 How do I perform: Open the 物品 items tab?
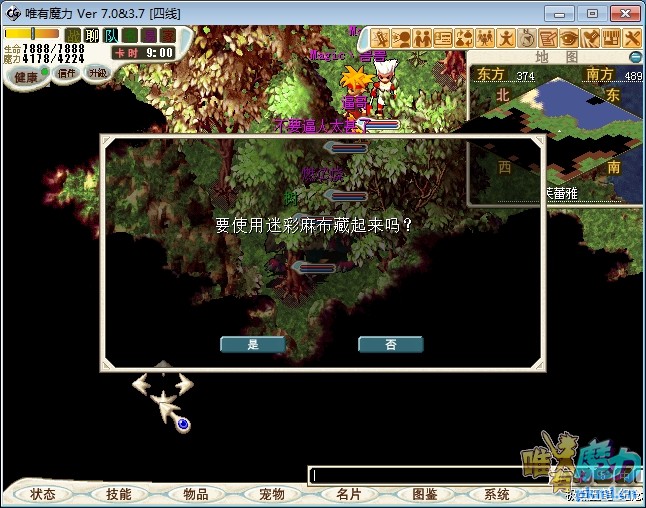coord(195,494)
